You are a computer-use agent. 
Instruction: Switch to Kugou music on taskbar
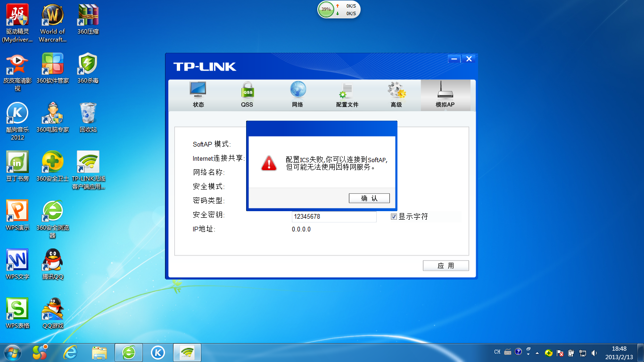pyautogui.click(x=158, y=352)
